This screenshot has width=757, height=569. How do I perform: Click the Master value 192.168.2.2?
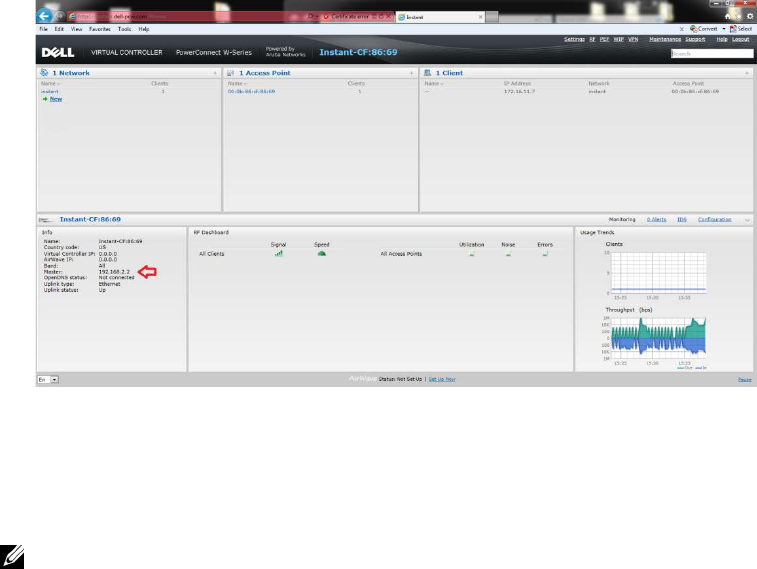[114, 272]
